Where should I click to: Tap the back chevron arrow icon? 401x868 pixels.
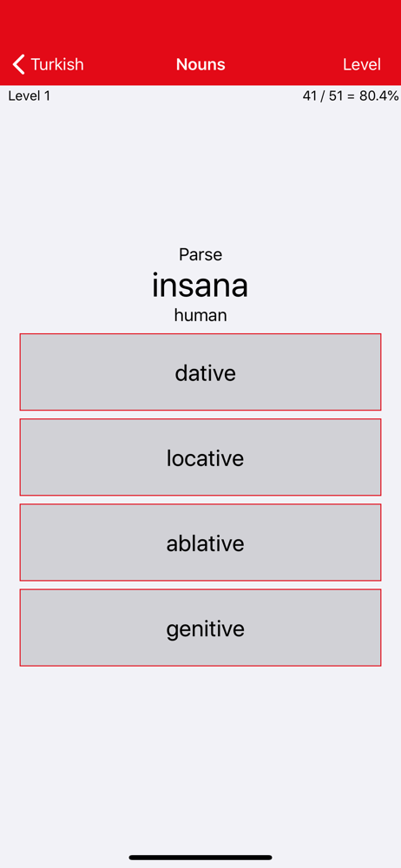[x=19, y=64]
